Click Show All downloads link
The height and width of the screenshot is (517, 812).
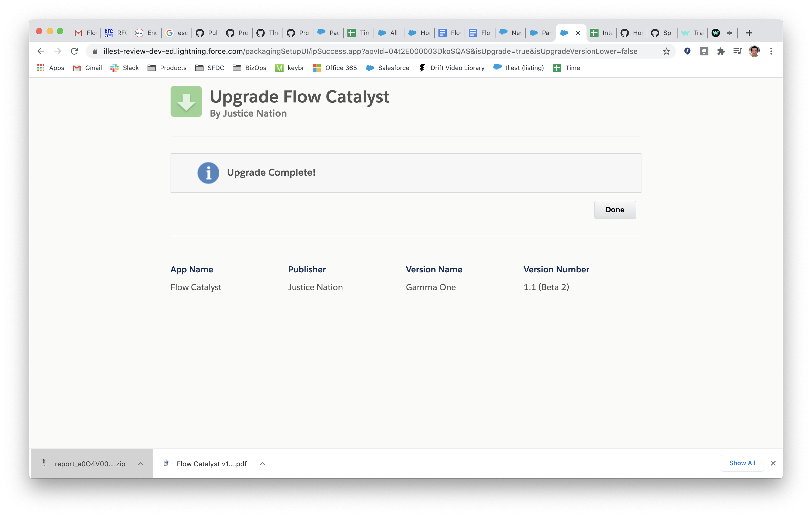tap(742, 463)
